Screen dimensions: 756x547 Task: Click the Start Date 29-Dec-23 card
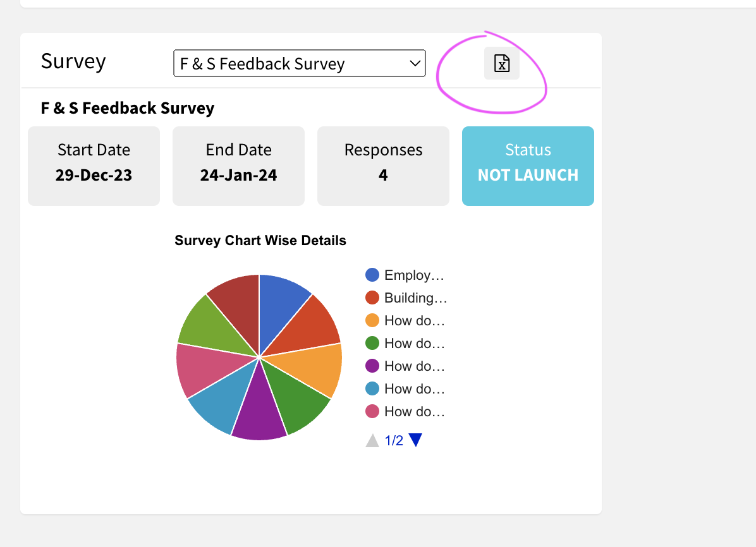click(94, 166)
